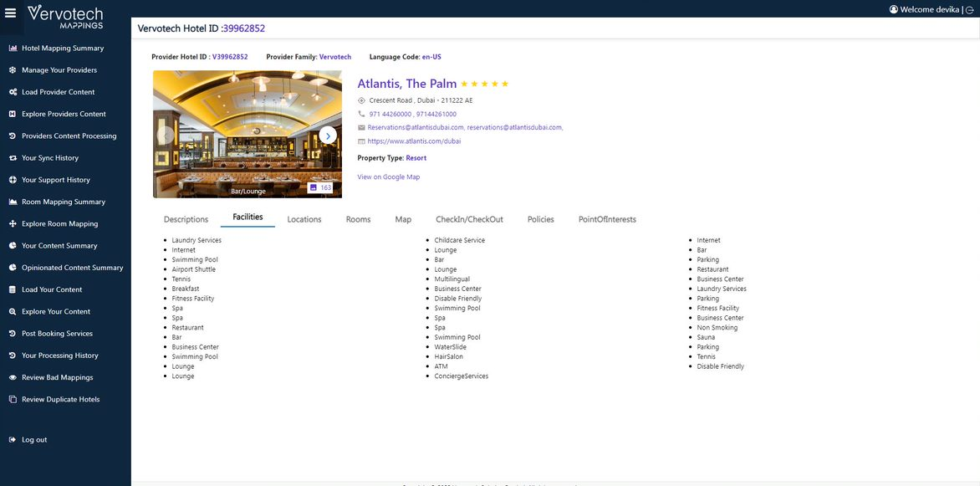This screenshot has height=486, width=980.
Task: Click the Resort property type link
Action: (416, 156)
